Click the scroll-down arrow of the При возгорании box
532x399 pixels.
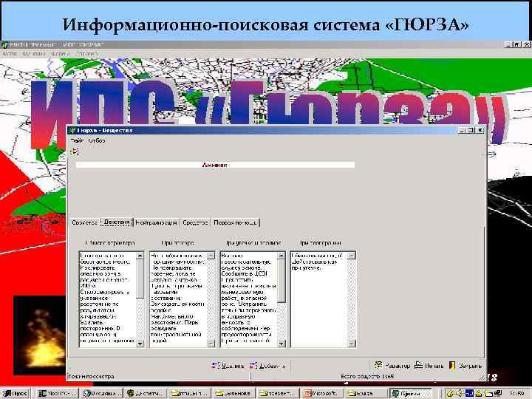click(x=352, y=344)
